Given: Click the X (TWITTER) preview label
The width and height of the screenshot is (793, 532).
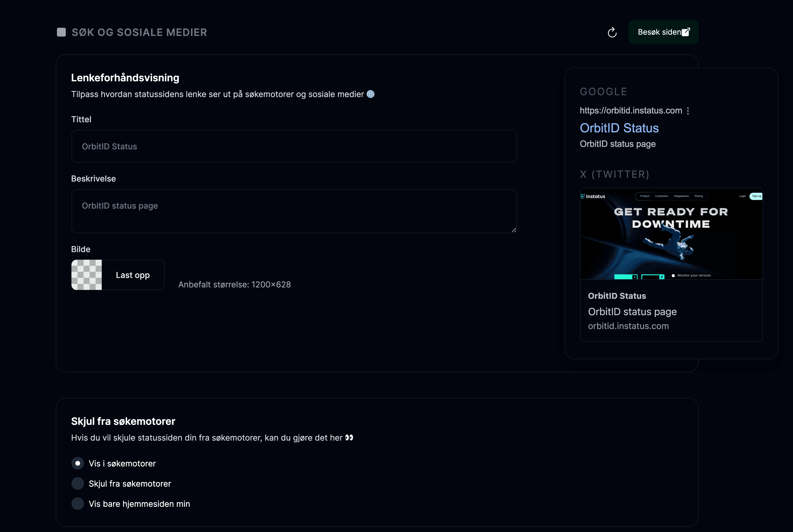Looking at the screenshot, I should pyautogui.click(x=615, y=174).
